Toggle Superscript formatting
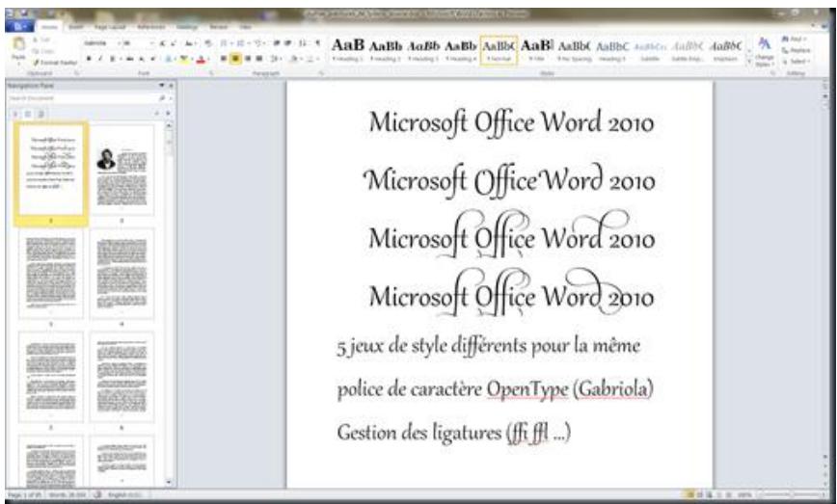This screenshot has height=504, width=837. [x=152, y=59]
